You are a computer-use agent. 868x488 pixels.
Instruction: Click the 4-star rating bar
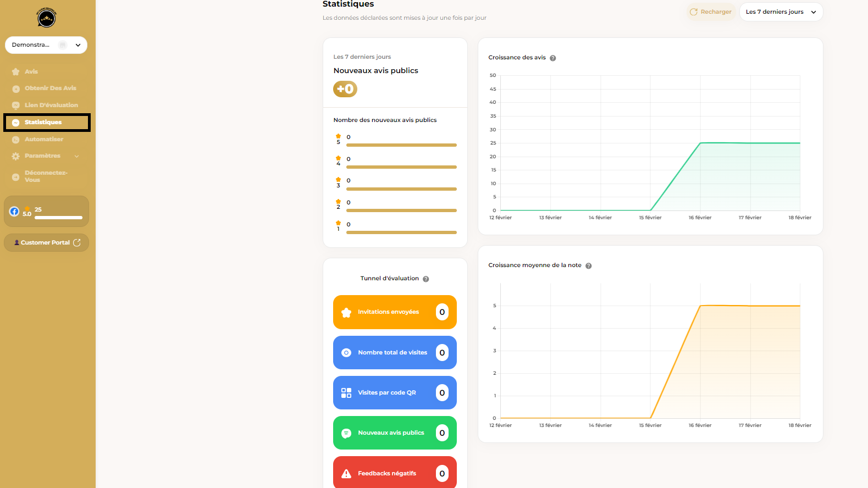401,167
